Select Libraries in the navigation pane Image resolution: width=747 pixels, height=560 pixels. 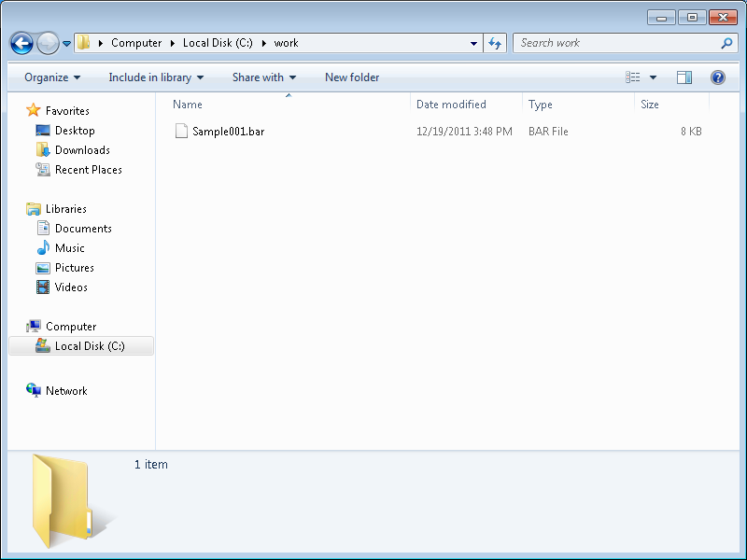click(66, 208)
